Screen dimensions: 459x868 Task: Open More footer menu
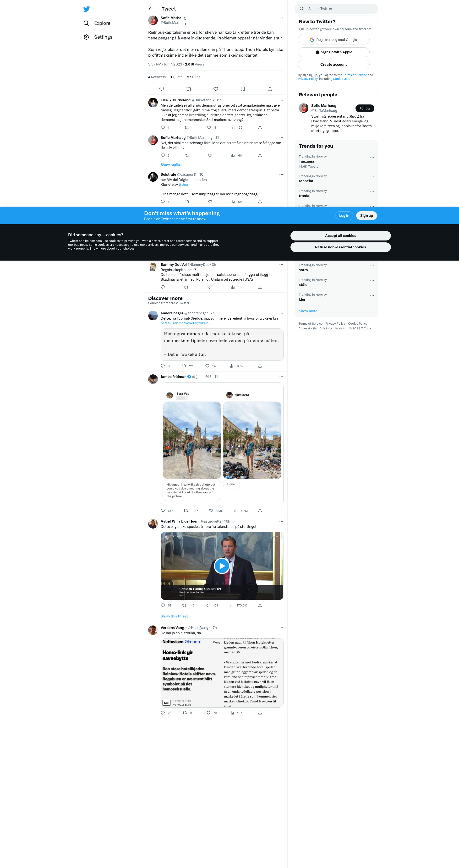pyautogui.click(x=340, y=328)
